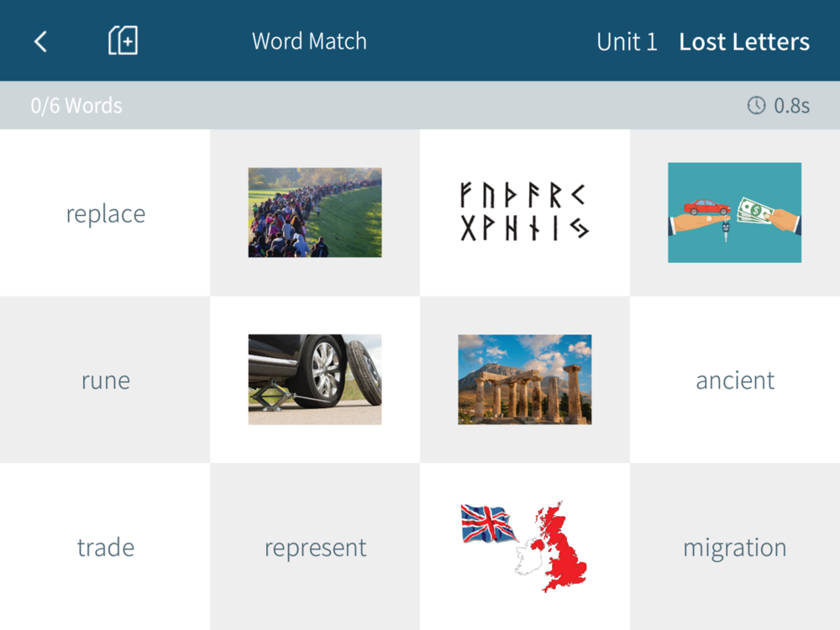Select the car and money exchange picture
Image resolution: width=840 pixels, height=630 pixels.
coord(734,213)
